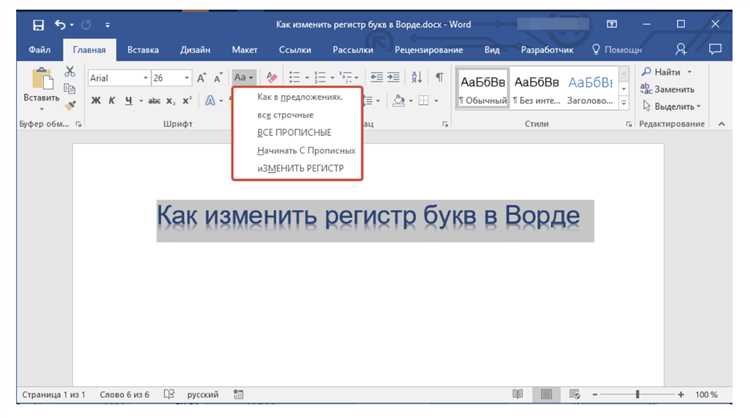Choose Как в предложениях case option

pos(299,97)
